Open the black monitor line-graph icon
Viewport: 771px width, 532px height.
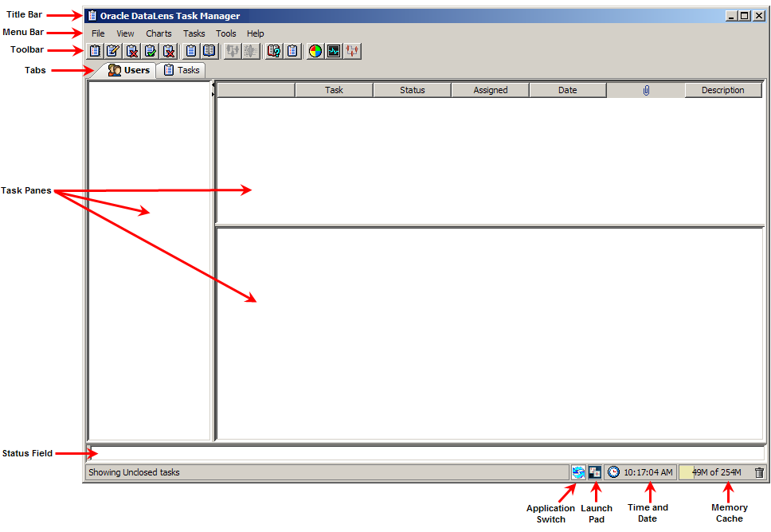[x=334, y=51]
